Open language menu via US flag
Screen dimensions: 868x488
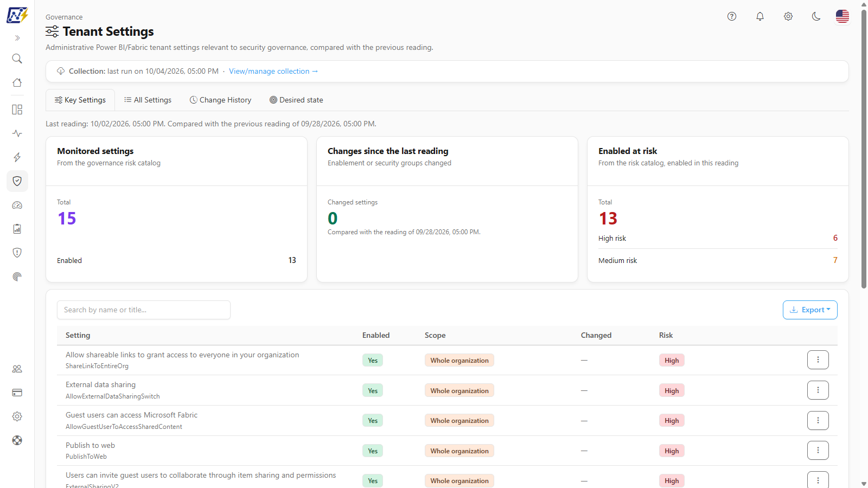843,16
